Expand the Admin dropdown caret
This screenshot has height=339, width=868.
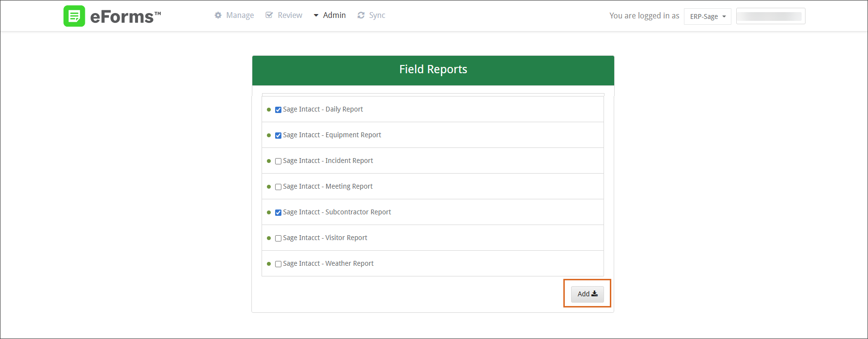point(316,16)
